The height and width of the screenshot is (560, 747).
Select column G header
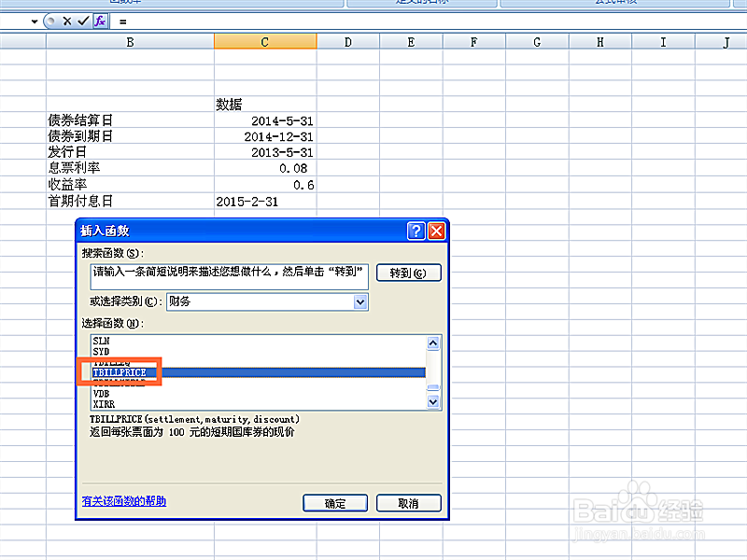coord(537,42)
